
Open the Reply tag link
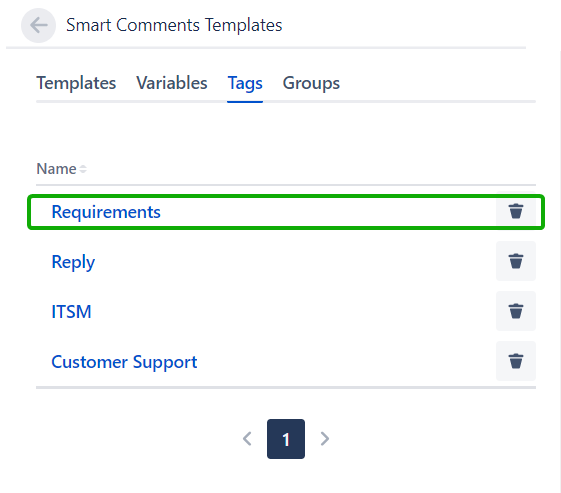coord(73,262)
